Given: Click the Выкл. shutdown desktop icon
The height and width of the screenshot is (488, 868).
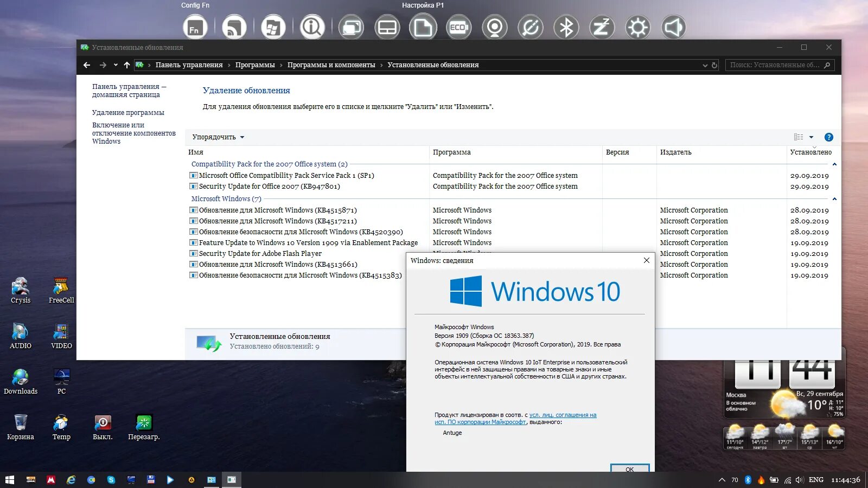Looking at the screenshot, I should [x=103, y=427].
